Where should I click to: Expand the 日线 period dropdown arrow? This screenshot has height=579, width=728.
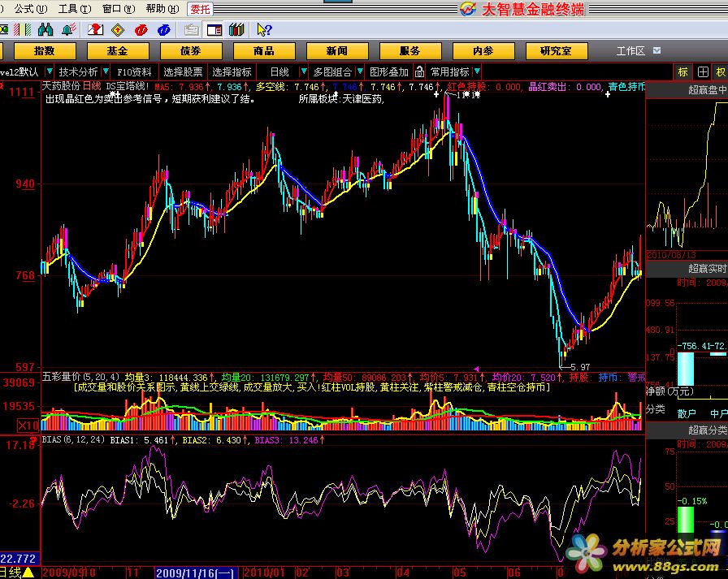point(304,71)
